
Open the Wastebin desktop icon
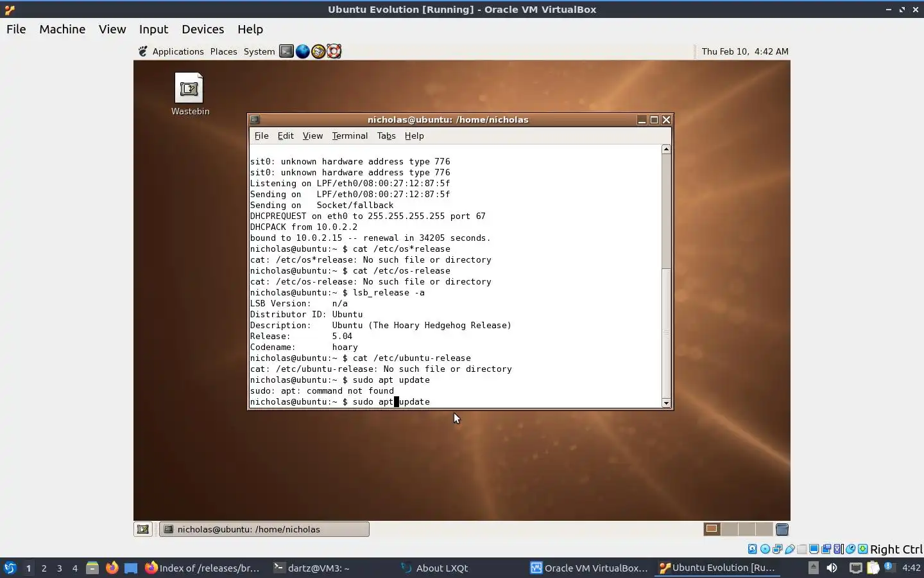(190, 94)
